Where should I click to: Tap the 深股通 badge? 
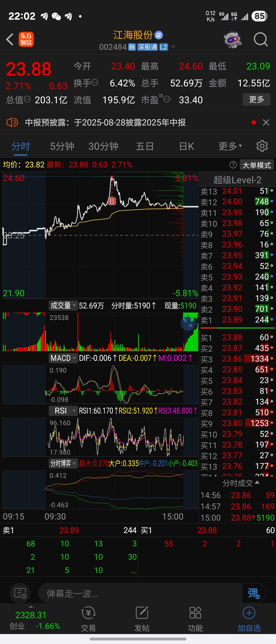[147, 47]
